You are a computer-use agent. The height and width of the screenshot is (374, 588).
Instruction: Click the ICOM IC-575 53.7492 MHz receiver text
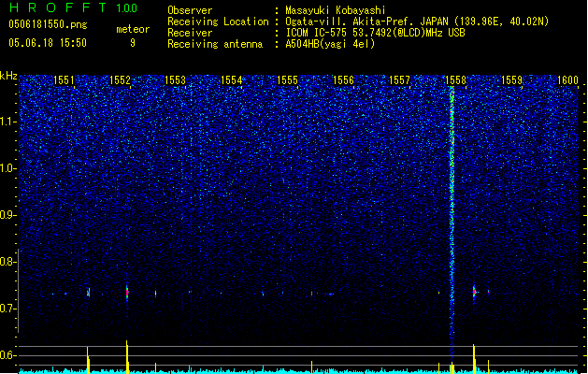[375, 33]
